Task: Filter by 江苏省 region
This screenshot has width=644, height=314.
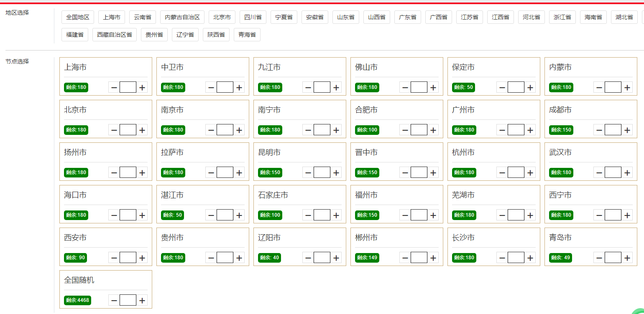Action: tap(470, 17)
